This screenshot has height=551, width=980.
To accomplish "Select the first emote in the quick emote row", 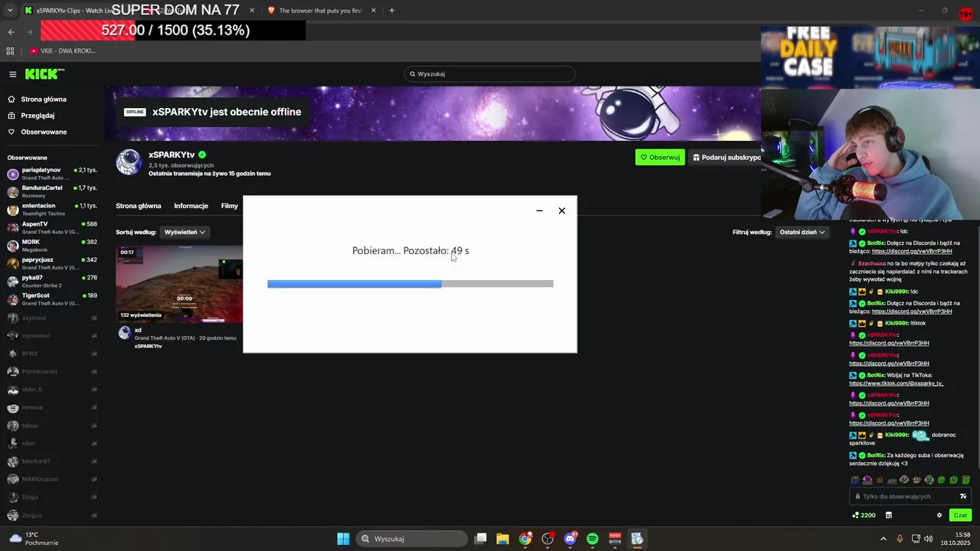I will click(855, 480).
